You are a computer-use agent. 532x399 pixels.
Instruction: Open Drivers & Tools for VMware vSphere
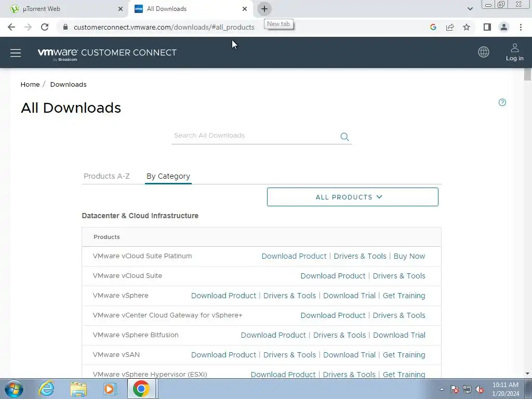(x=289, y=296)
